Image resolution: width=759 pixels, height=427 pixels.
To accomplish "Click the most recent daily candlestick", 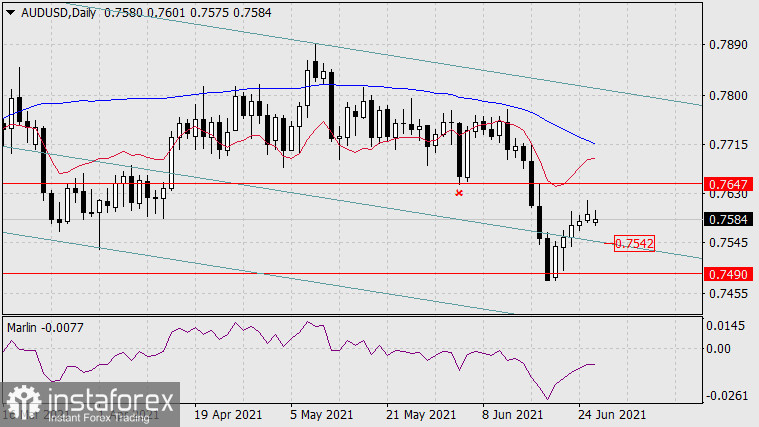I will [x=595, y=218].
